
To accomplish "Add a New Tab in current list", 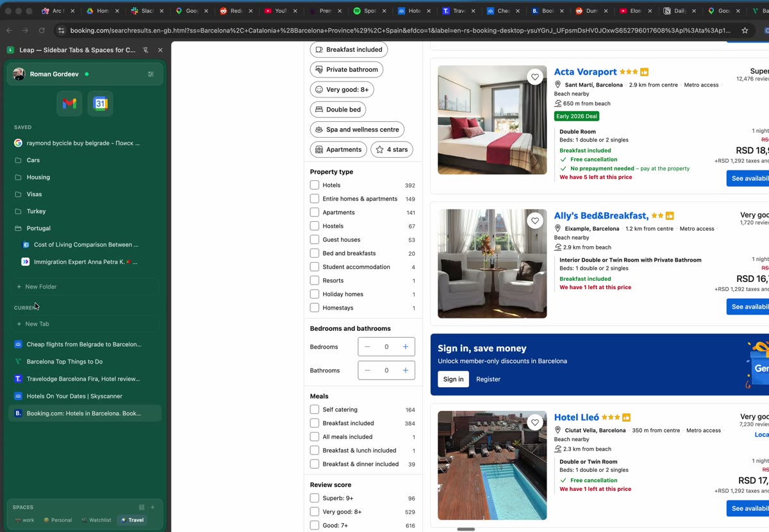I will [x=84, y=324].
